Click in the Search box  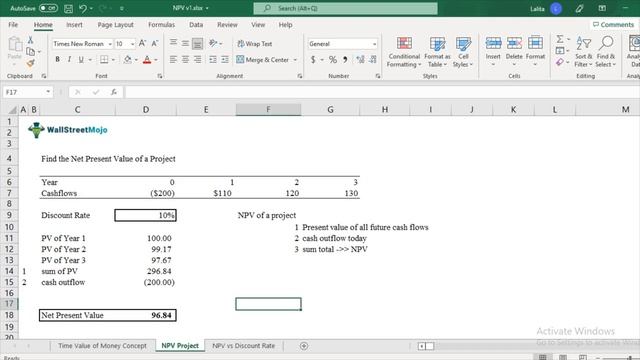[345, 8]
